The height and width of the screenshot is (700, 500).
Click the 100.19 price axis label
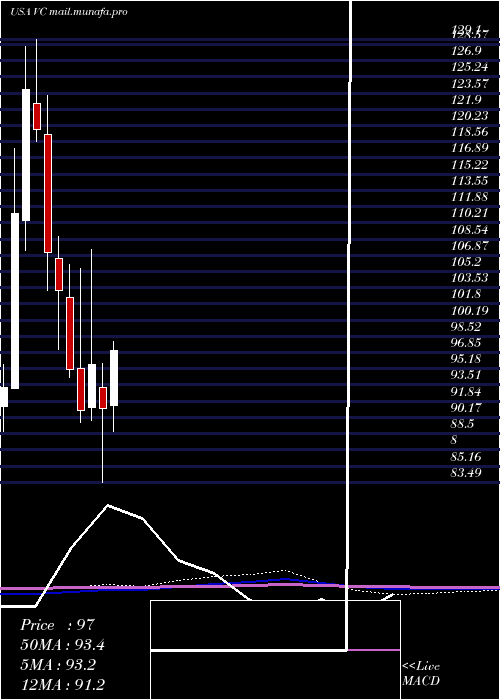[470, 310]
